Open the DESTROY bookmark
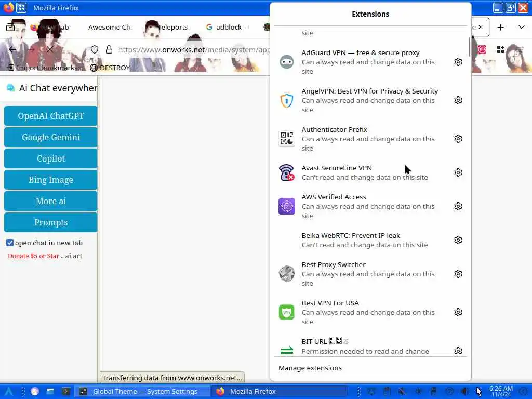This screenshot has width=532, height=399. 110,68
